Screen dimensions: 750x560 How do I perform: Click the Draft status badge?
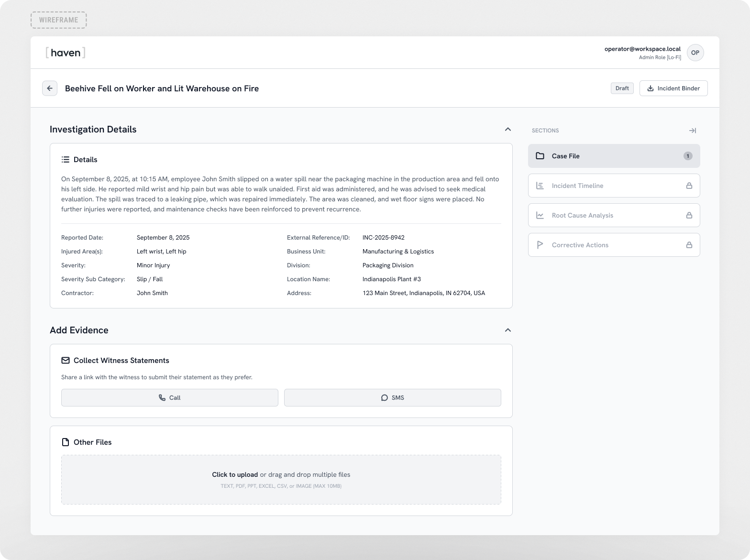click(622, 88)
